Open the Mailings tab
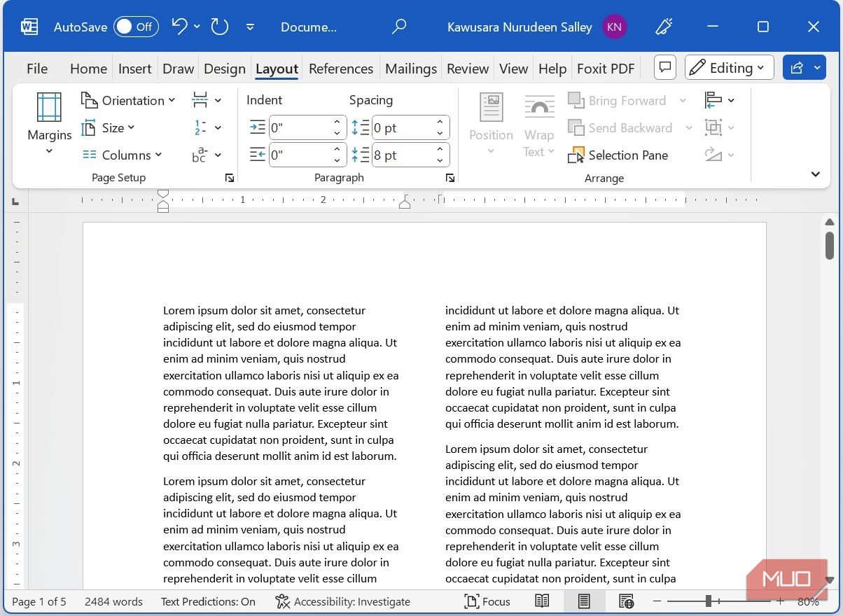This screenshot has width=843, height=616. pyautogui.click(x=411, y=69)
